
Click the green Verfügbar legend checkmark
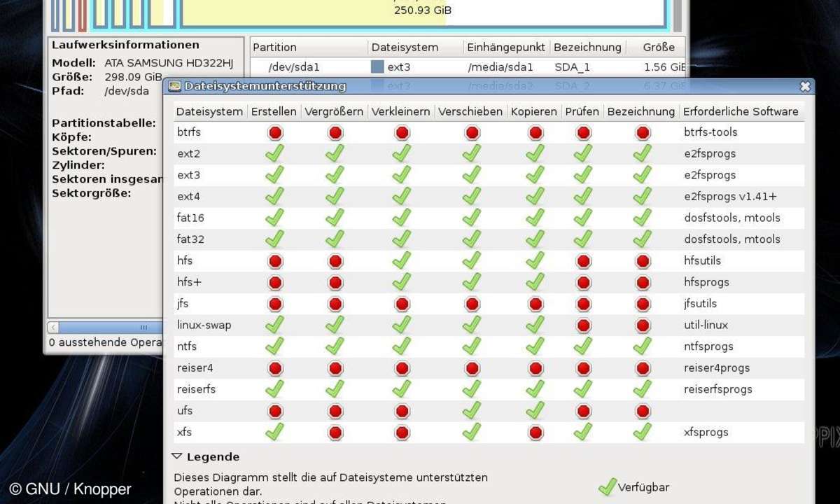click(x=607, y=486)
